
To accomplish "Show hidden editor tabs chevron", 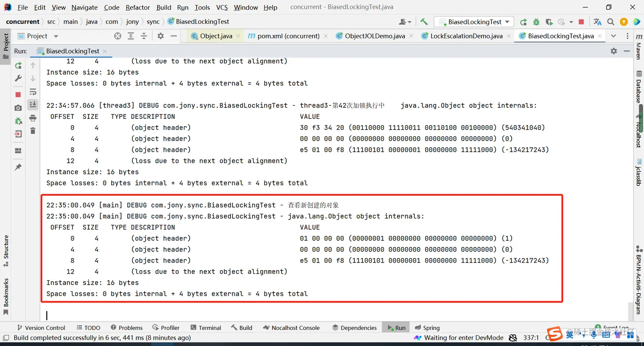I will point(613,36).
